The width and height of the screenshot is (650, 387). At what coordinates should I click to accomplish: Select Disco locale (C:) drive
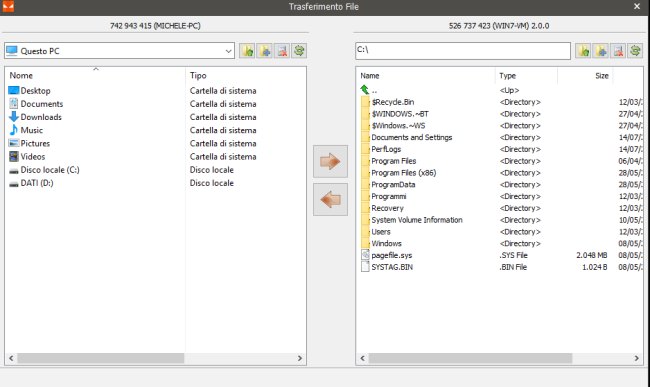coord(50,170)
